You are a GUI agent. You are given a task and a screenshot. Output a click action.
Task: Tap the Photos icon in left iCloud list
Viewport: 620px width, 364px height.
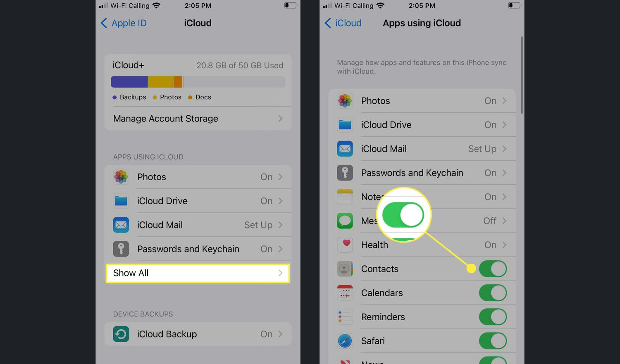121,177
